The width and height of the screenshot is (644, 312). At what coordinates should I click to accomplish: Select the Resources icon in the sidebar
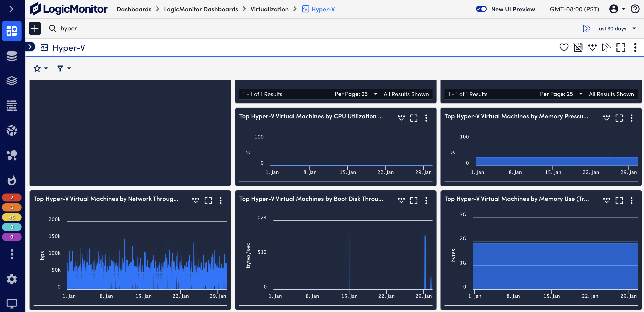pyautogui.click(x=12, y=56)
